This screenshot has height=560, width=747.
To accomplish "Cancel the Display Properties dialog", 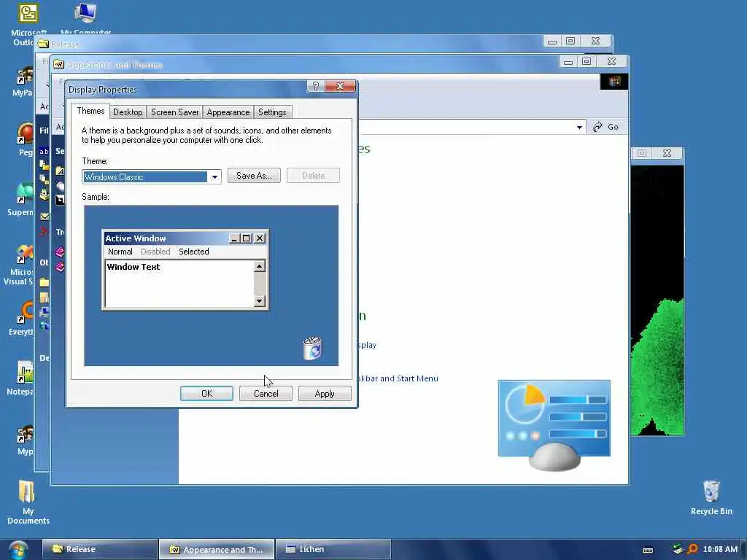I will 266,393.
